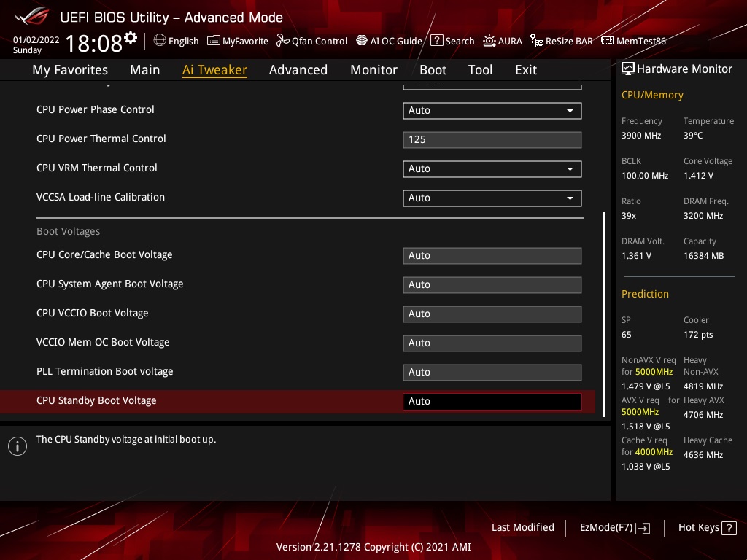Click the CPU Core/Cache Boot Voltage field
Image resolution: width=747 pixels, height=560 pixels.
492,256
